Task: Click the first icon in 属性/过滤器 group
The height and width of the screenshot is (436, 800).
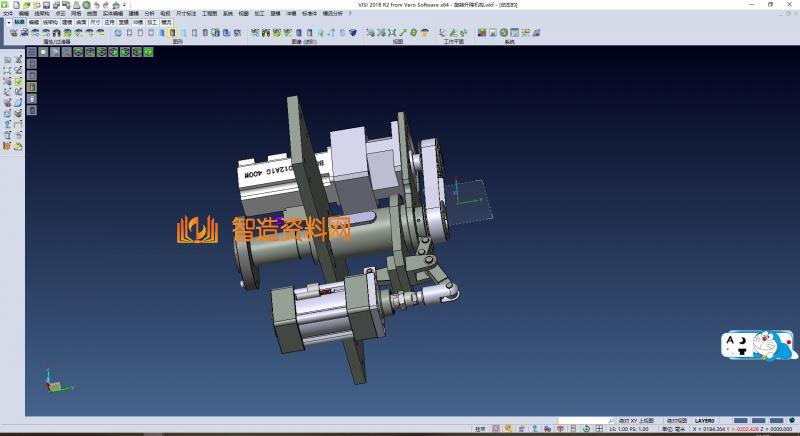Action: [x=12, y=33]
